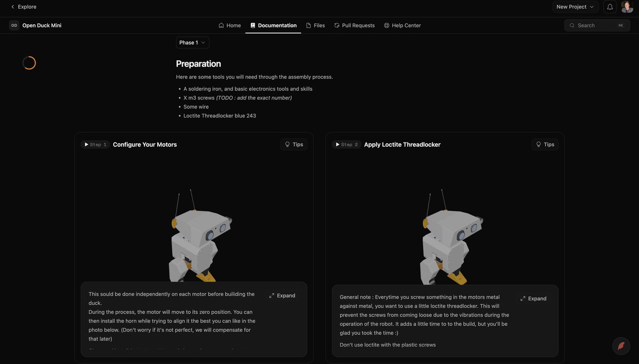Screen dimensions: 639x364
Task: Click "Don't use loctite with the plastic screws" text
Action: click(388, 345)
